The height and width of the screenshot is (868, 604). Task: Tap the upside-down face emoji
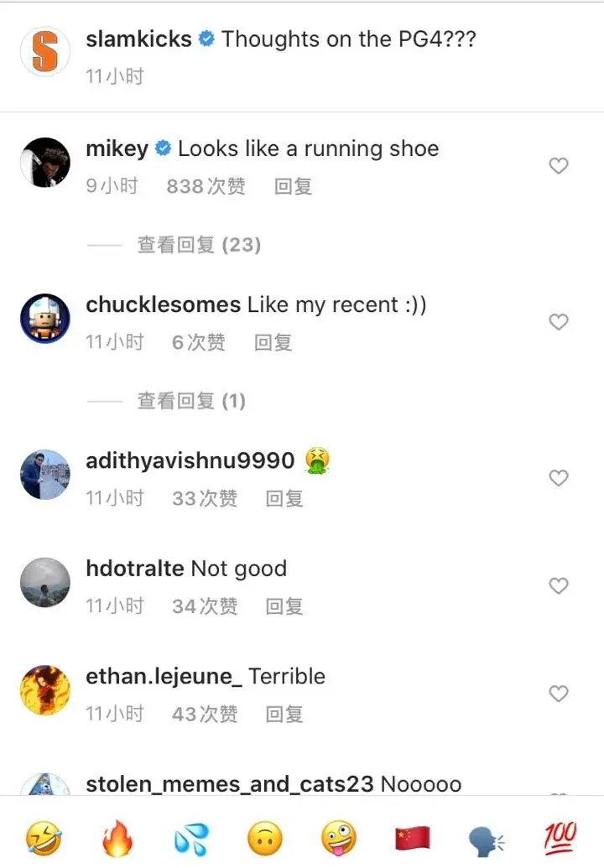[264, 838]
